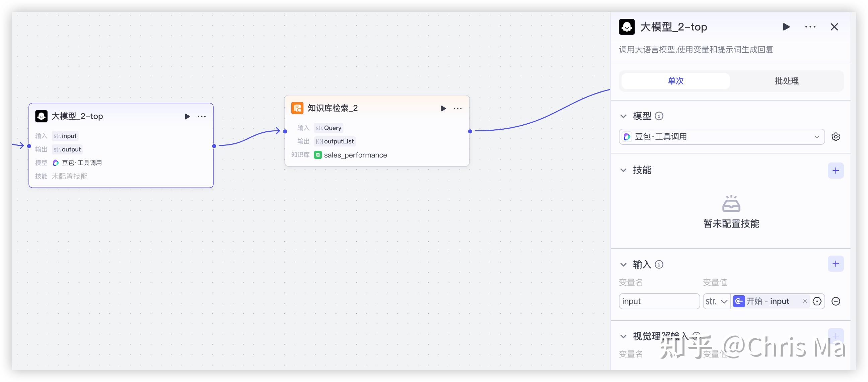Switch to 批处理 tab

click(786, 81)
